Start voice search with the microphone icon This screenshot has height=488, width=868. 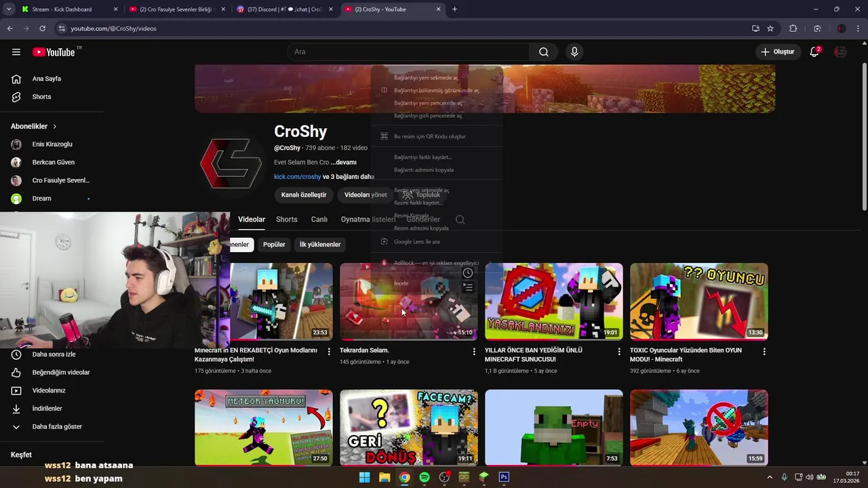[x=574, y=52]
